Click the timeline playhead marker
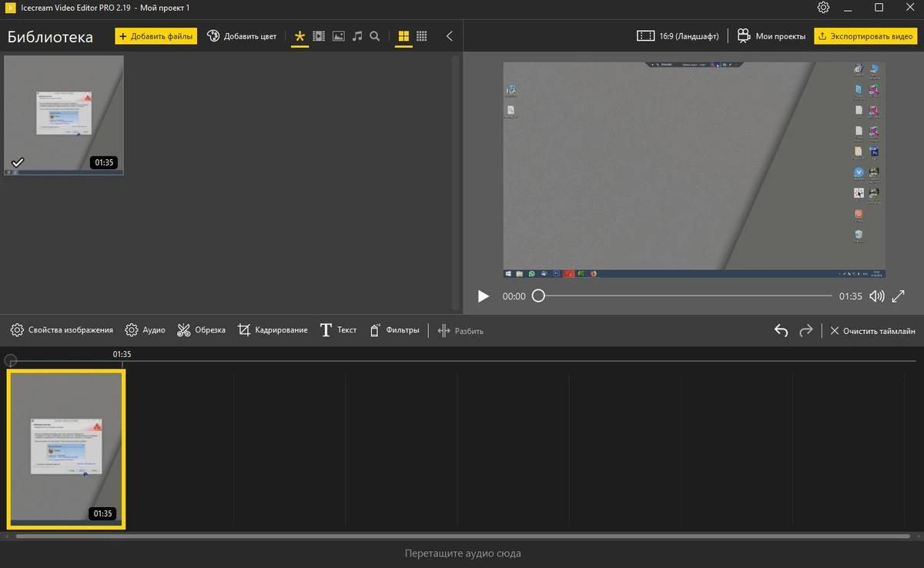Screen dimensions: 924x568 10,360
